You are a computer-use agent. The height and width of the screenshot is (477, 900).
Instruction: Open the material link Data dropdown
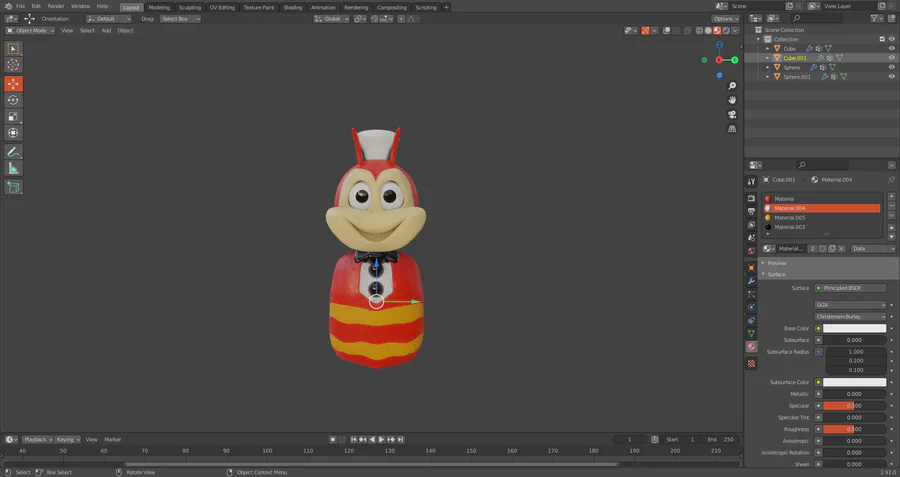click(x=872, y=249)
